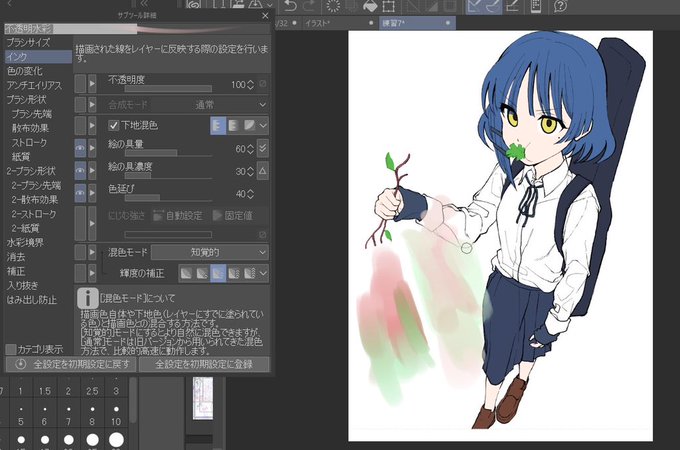
Task: Uncheck the 下地混色 checkbox
Action: [x=113, y=126]
